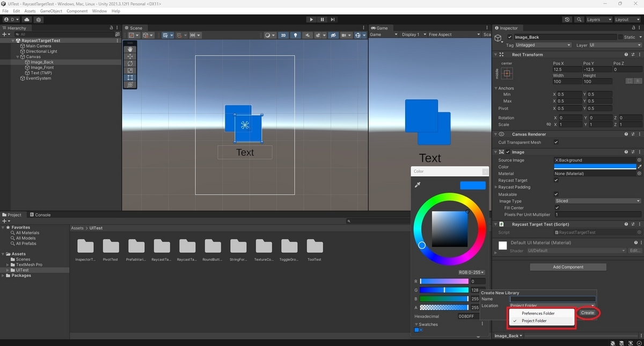This screenshot has width=644, height=346.
Task: Open the Image Type Sliced dropdown
Action: [597, 201]
